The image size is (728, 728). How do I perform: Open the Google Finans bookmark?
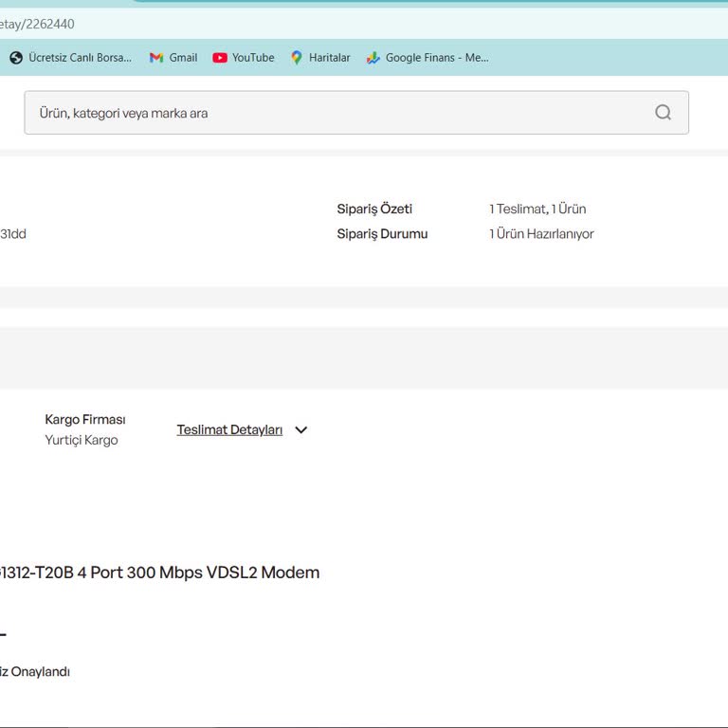click(x=428, y=58)
